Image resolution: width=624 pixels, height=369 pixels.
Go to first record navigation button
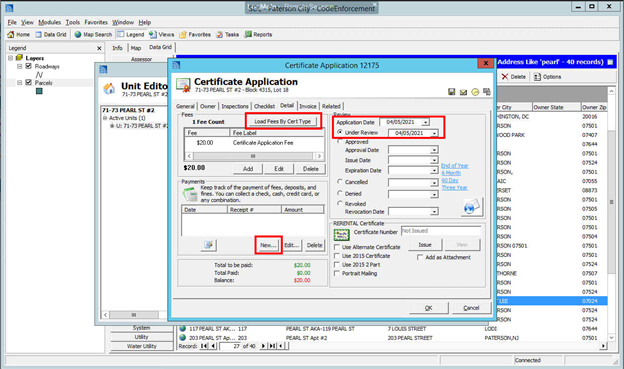click(204, 346)
